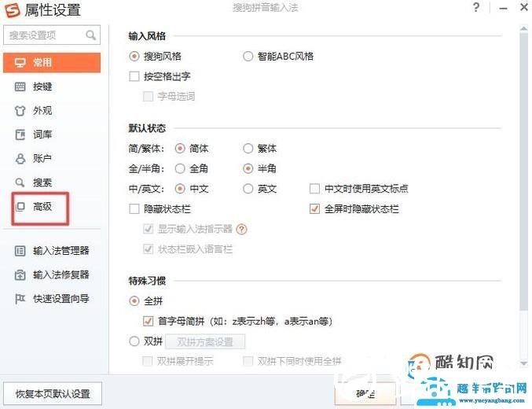Image resolution: width=532 pixels, height=409 pixels.
Task: Enable the 按空格出字 checkbox
Action: point(134,76)
